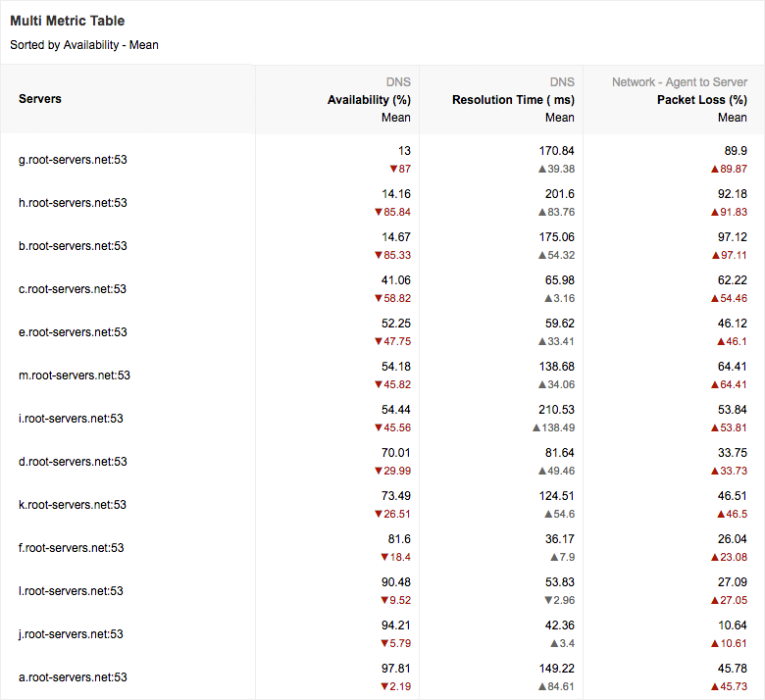Click the gray up-triangle beside 39.38
Screen dimensions: 765x700
pyautogui.click(x=541, y=170)
